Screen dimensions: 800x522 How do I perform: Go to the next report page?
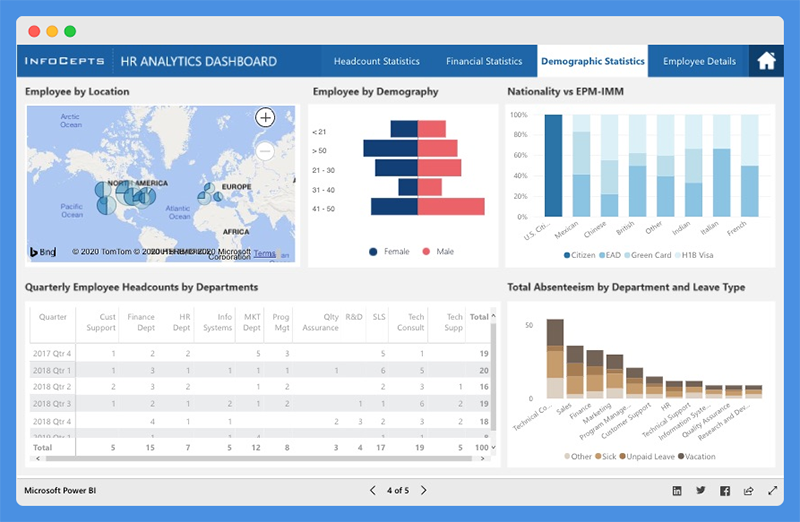click(424, 491)
